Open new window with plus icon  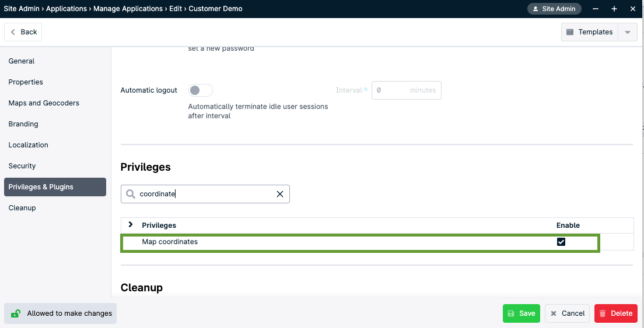click(x=614, y=9)
